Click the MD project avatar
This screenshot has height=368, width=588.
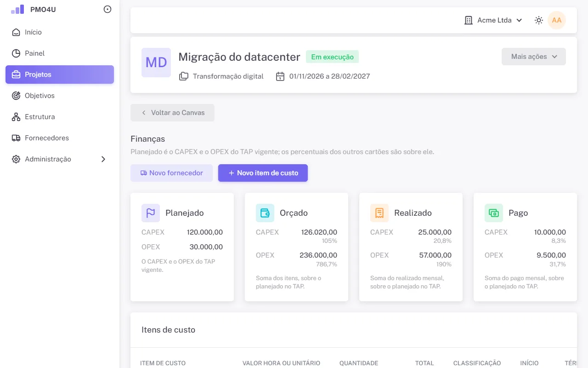click(156, 63)
